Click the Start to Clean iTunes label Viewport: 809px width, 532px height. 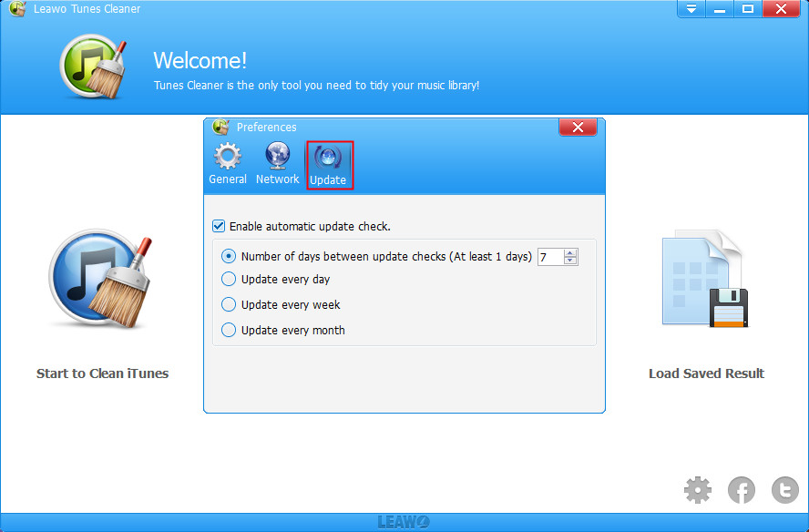tap(102, 373)
